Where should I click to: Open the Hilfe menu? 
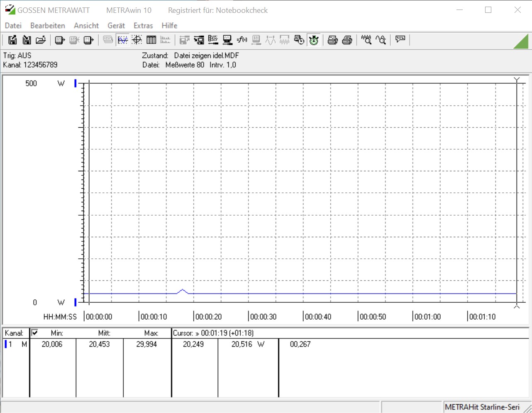click(169, 26)
